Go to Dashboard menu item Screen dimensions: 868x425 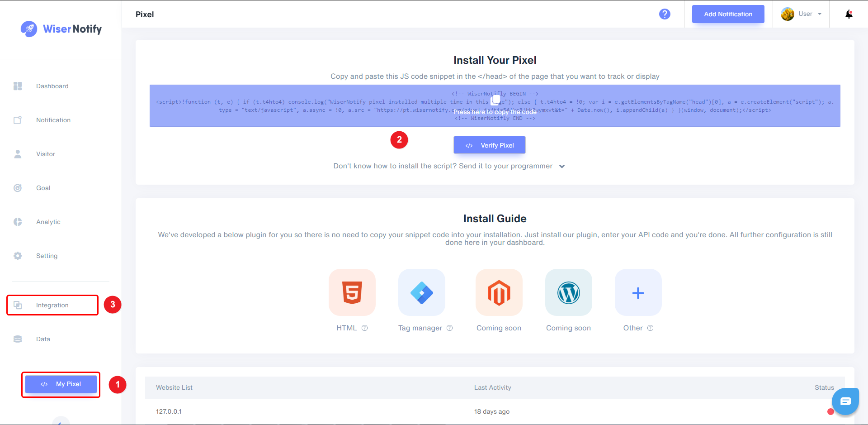(52, 86)
